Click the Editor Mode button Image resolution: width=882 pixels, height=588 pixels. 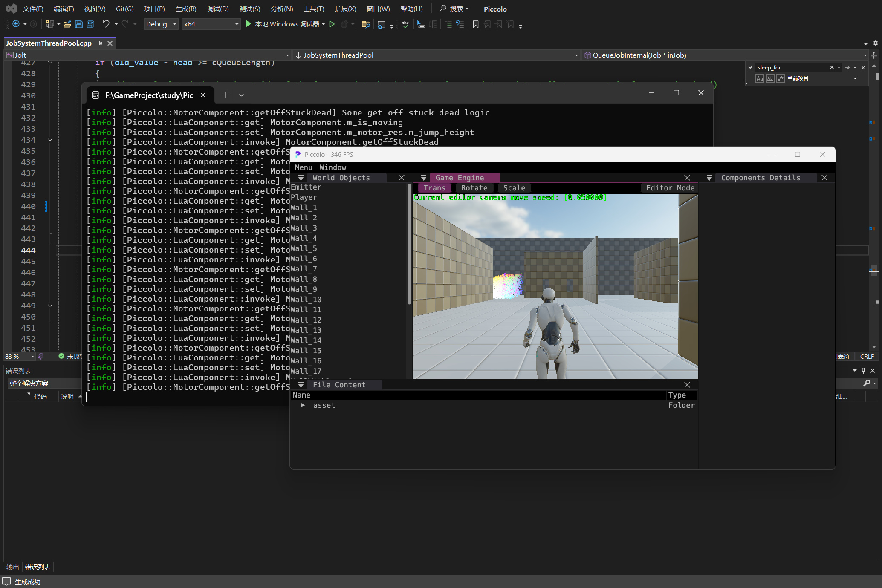[670, 188]
